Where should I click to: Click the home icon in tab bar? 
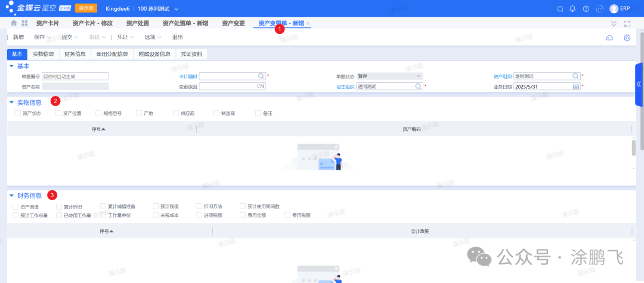[x=14, y=23]
